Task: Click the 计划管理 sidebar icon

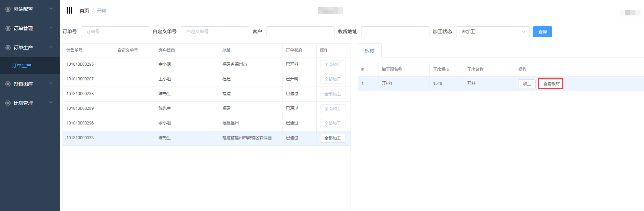Action: pyautogui.click(x=8, y=103)
